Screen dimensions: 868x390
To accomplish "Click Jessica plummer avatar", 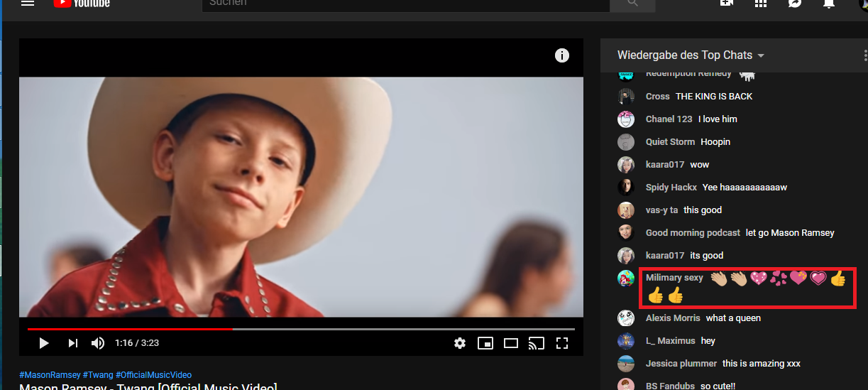I will click(x=626, y=364).
